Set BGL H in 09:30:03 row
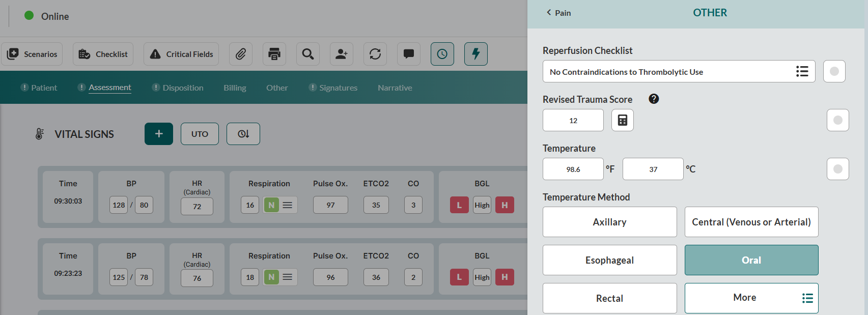 tap(505, 205)
